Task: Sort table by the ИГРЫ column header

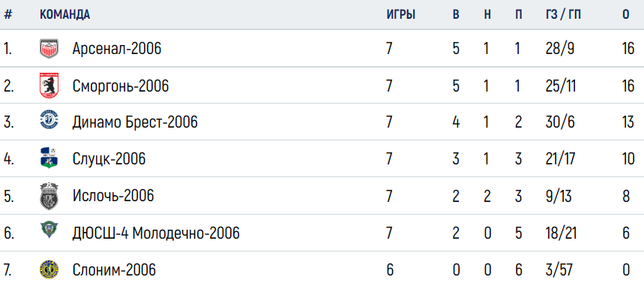Action: click(401, 15)
